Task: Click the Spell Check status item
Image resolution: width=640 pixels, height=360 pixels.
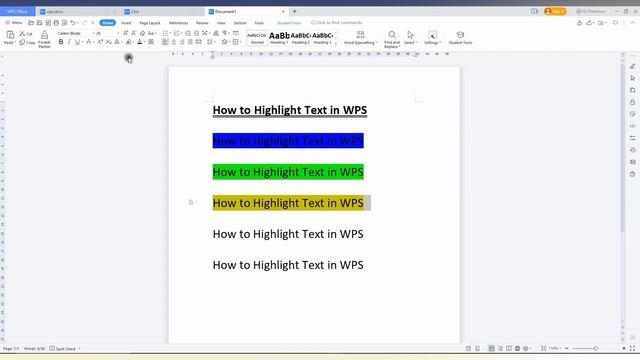Action: [x=64, y=349]
